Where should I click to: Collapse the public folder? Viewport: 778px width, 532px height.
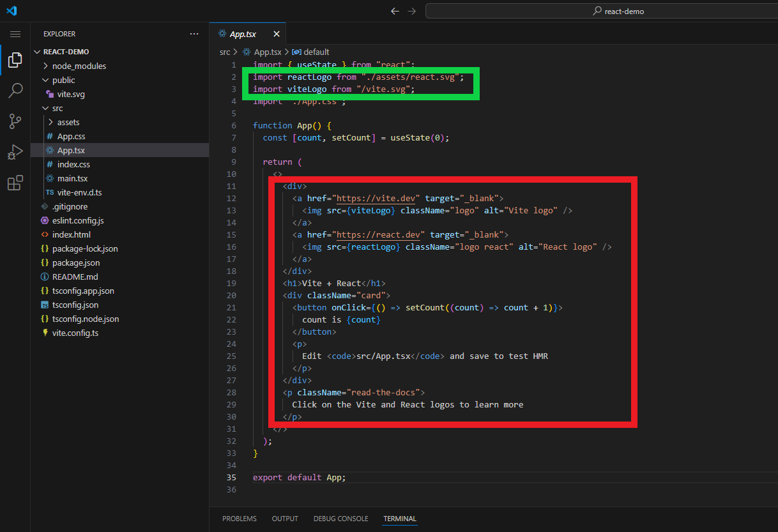[45, 80]
